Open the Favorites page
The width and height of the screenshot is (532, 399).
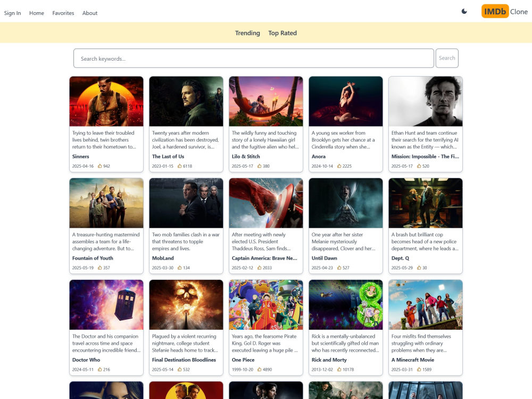(63, 13)
